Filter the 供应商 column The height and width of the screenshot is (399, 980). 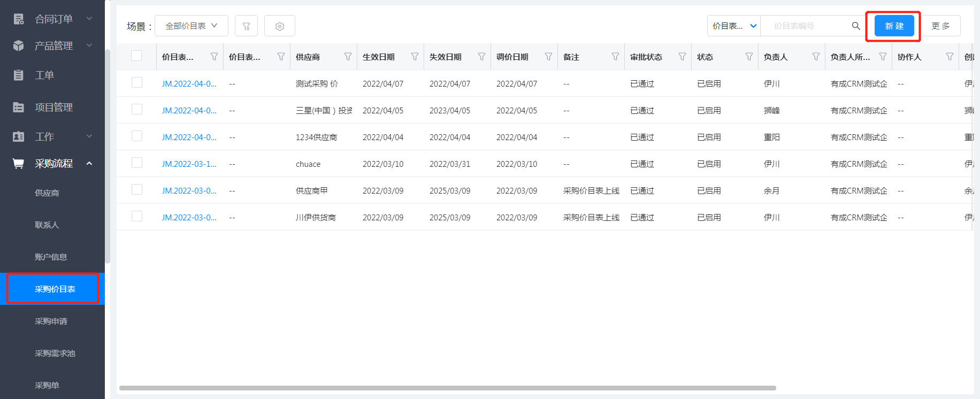coord(348,57)
